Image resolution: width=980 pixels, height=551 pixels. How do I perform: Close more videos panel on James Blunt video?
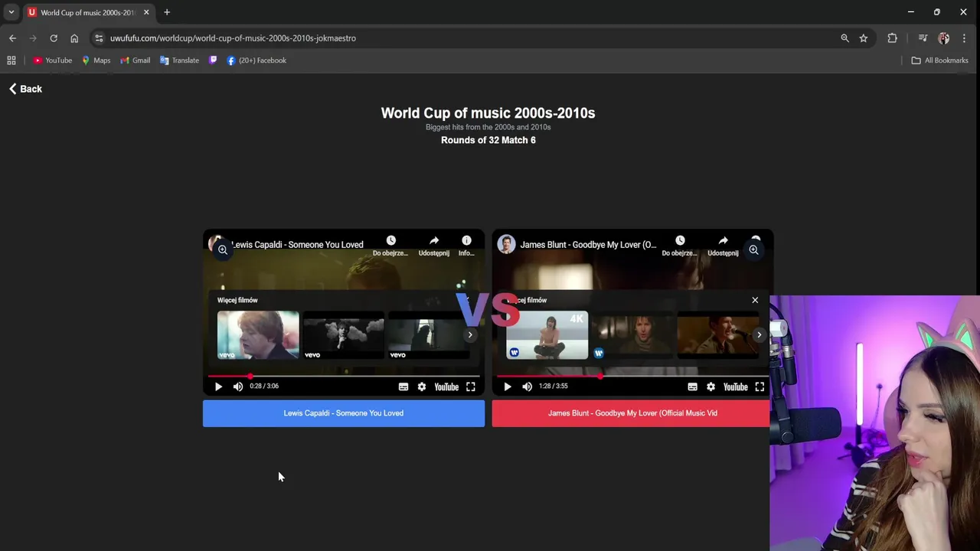[x=755, y=300]
